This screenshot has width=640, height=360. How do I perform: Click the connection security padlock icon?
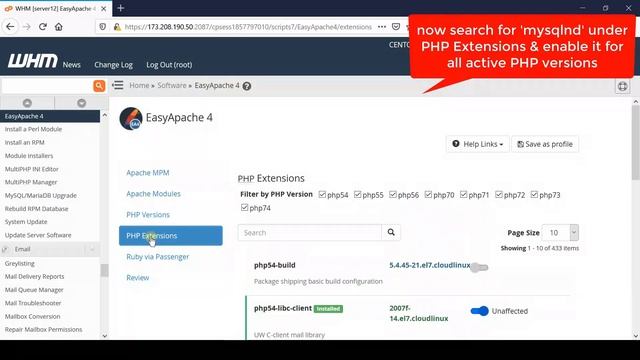pyautogui.click(x=117, y=27)
